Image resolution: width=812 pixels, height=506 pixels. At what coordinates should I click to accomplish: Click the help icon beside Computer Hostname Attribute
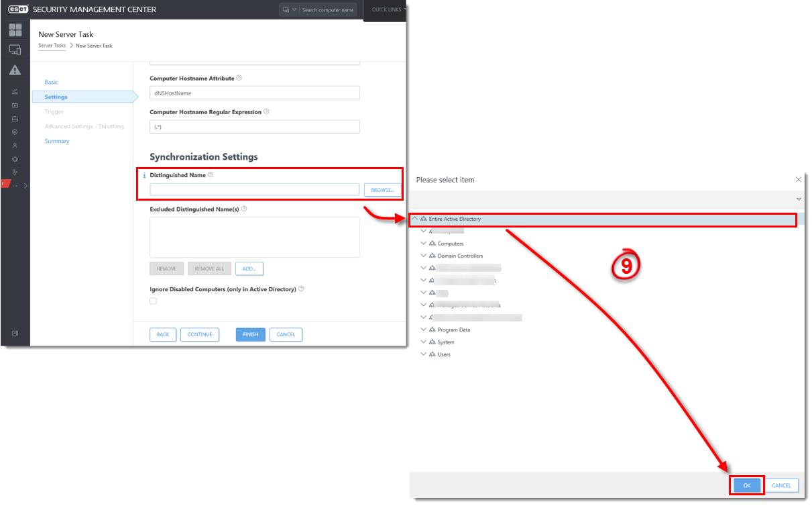pos(239,78)
